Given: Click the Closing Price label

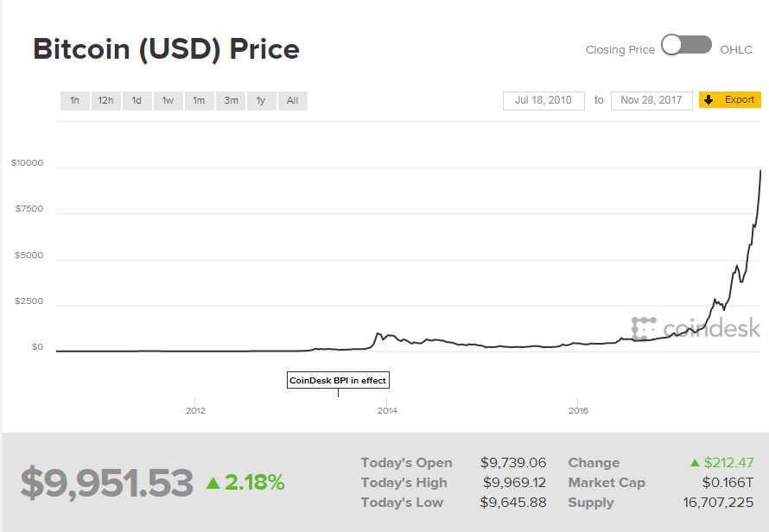Looking at the screenshot, I should [620, 50].
